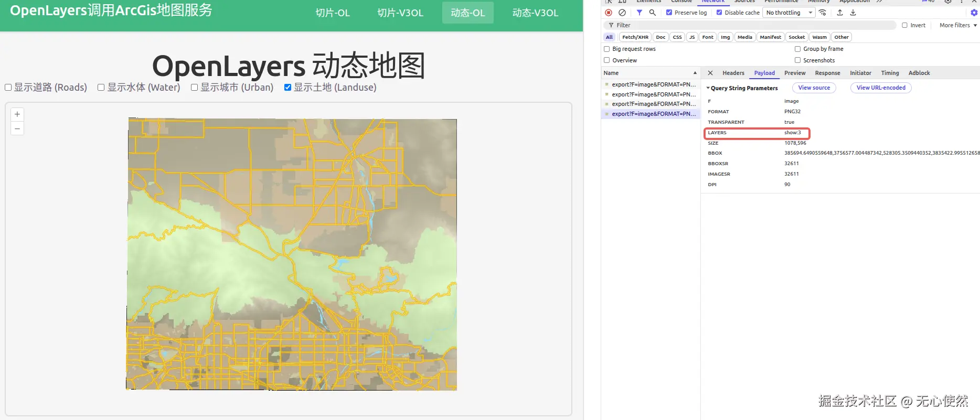The width and height of the screenshot is (980, 420).
Task: Open the No throttling dropdown
Action: tap(789, 13)
